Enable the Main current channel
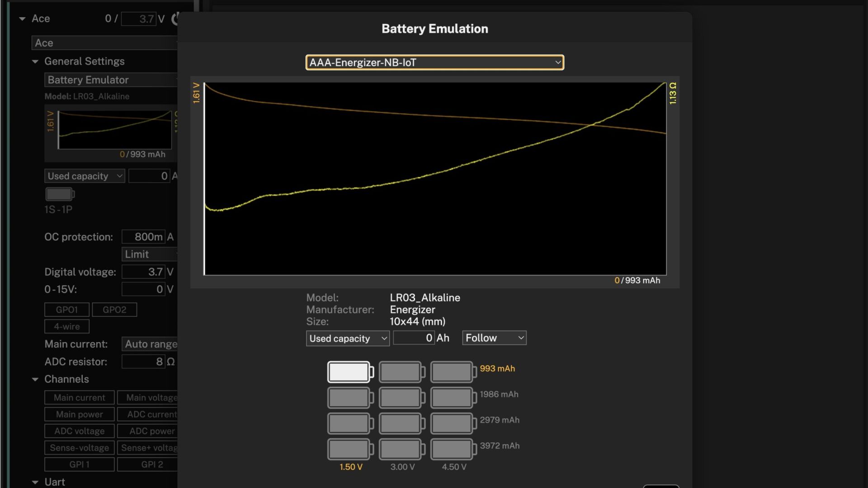The image size is (868, 488). [x=80, y=398]
